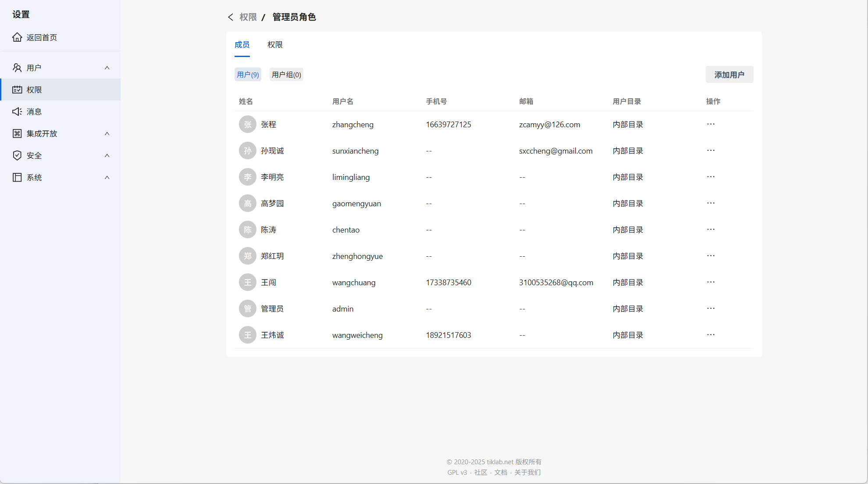This screenshot has width=868, height=484.
Task: Collapse the 用户 sidebar section chevron
Action: [x=107, y=68]
